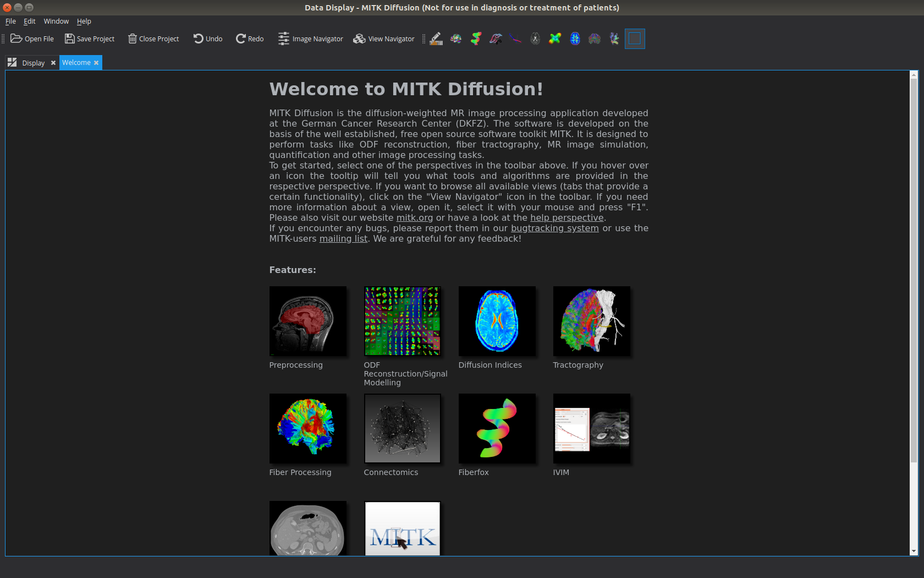Follow the mitk.org website link
924x578 pixels.
(x=415, y=217)
